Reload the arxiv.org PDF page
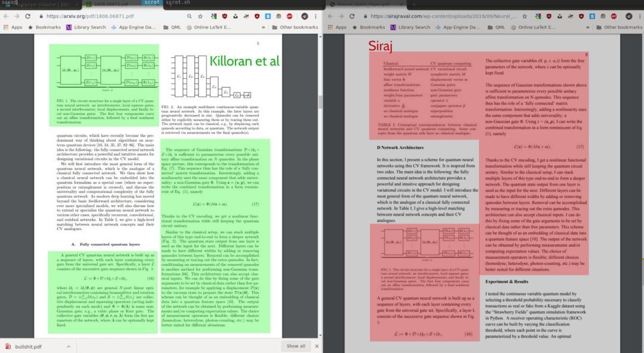644x353 pixels. (x=27, y=16)
